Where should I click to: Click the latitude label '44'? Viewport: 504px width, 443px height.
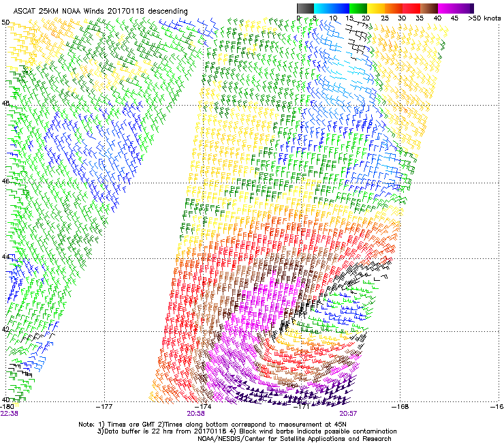coord(5,256)
